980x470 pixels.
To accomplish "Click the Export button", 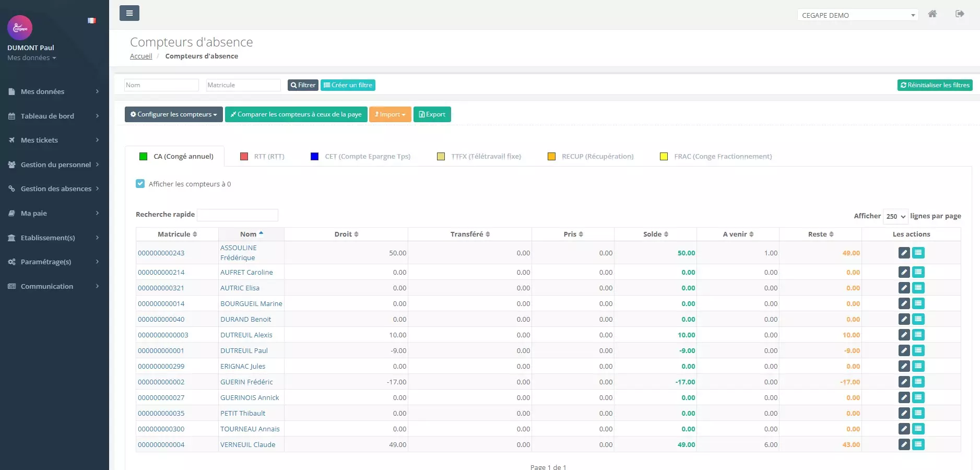I will pyautogui.click(x=432, y=114).
